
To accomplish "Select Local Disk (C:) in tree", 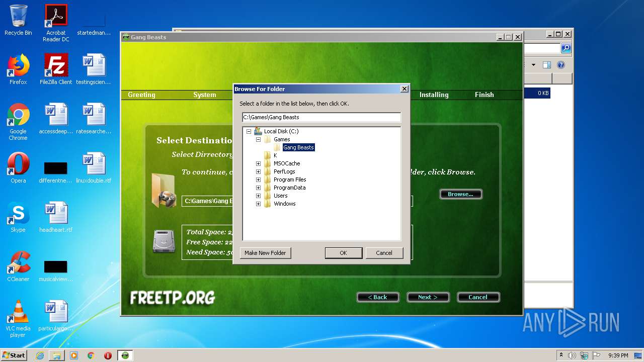I will point(281,131).
